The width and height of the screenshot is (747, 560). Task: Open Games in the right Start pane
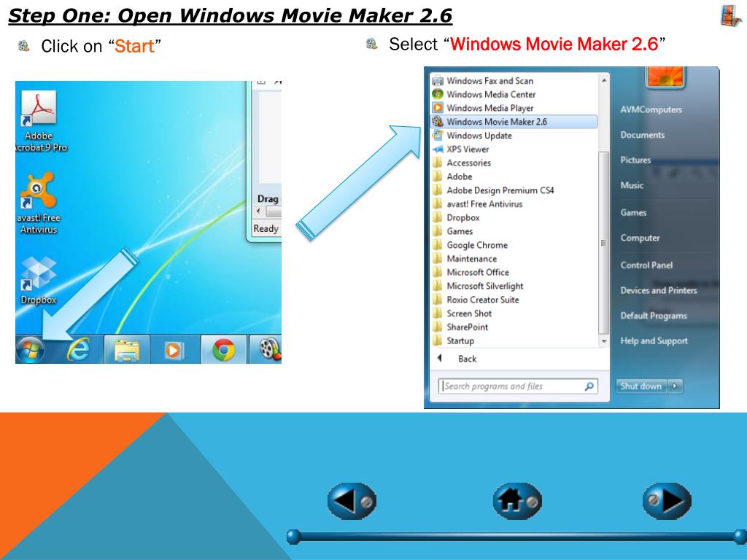(633, 213)
